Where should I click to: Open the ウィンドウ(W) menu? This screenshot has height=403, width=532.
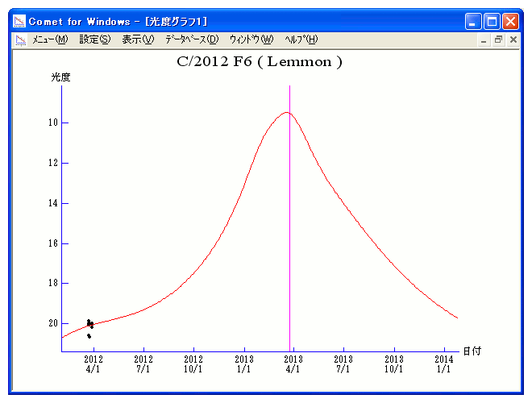[x=251, y=39]
